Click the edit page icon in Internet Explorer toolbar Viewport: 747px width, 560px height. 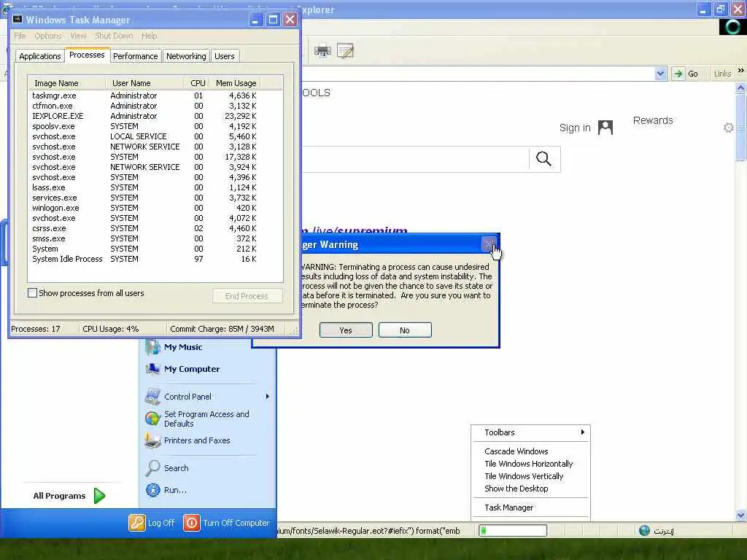(345, 50)
